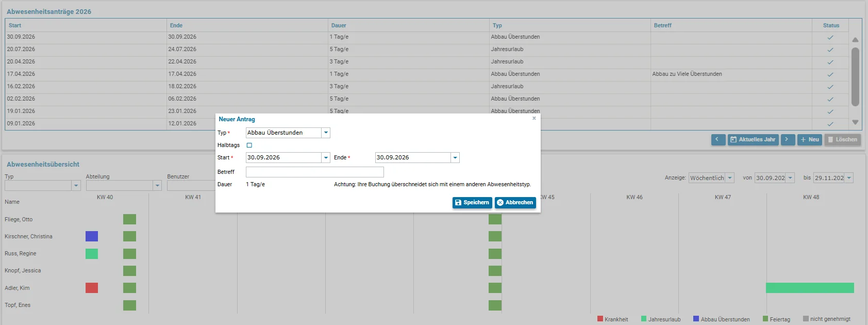Click the status checkmark in the 17.04.2026 row
The height and width of the screenshot is (325, 868).
[x=830, y=74]
